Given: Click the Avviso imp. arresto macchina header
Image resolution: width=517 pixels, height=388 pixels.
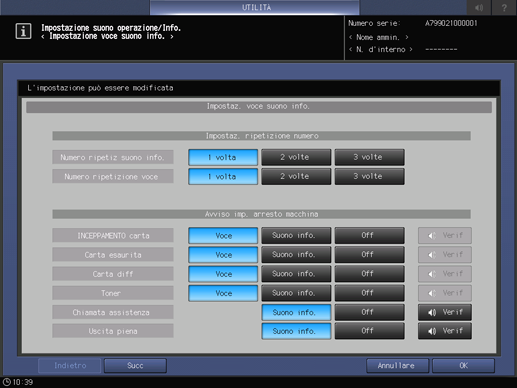Looking at the screenshot, I should (x=261, y=214).
